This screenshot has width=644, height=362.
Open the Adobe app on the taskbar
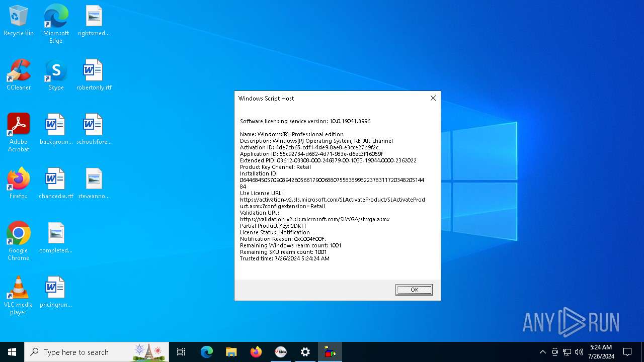click(281, 352)
